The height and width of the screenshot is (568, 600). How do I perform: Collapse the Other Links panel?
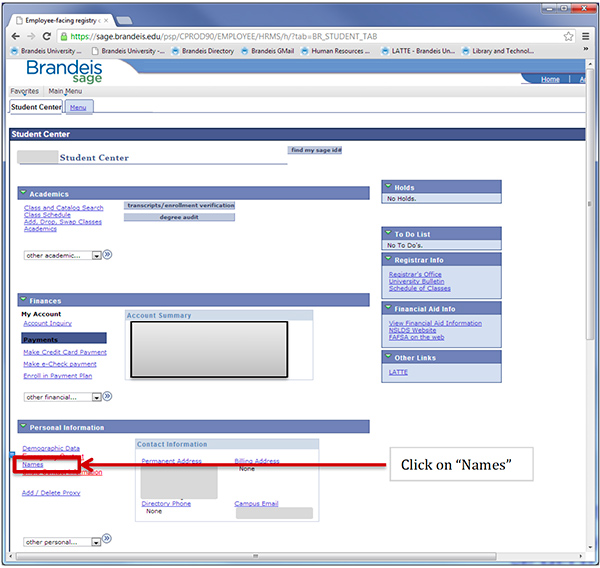click(x=388, y=357)
